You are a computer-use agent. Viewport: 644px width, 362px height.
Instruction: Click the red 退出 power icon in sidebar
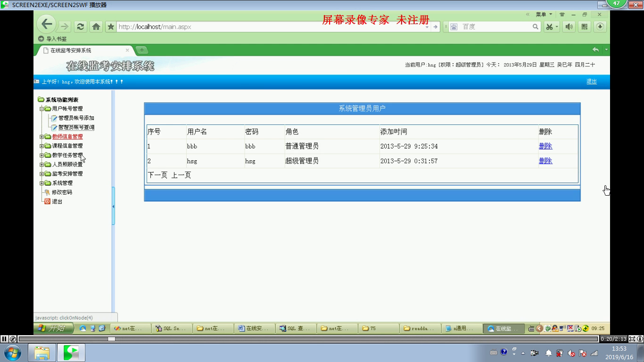pos(47,201)
